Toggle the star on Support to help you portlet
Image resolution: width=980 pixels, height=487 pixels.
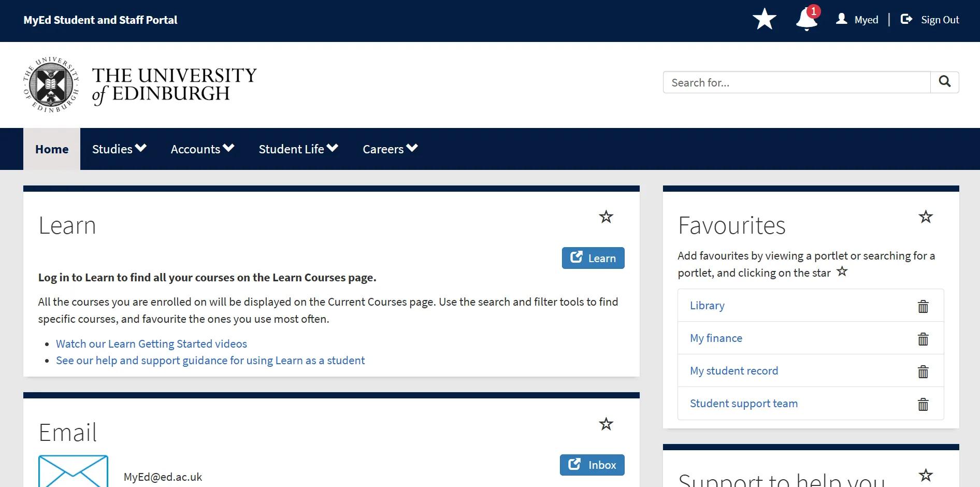pyautogui.click(x=926, y=475)
